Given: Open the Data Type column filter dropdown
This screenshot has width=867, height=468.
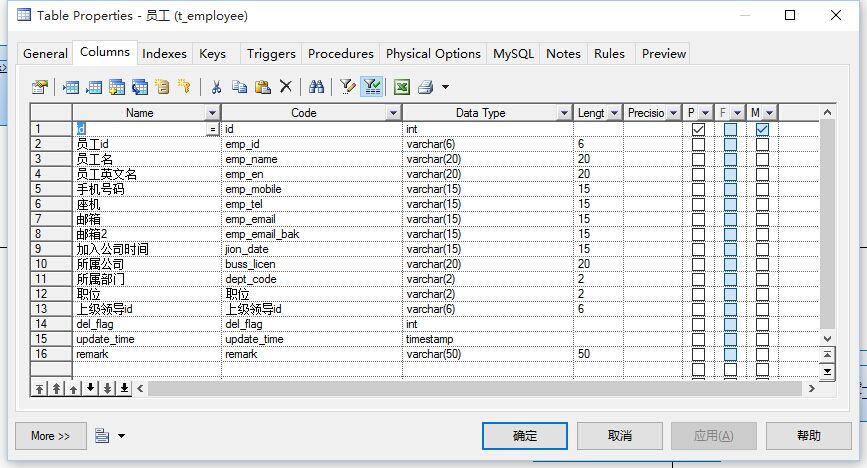Looking at the screenshot, I should pyautogui.click(x=564, y=113).
